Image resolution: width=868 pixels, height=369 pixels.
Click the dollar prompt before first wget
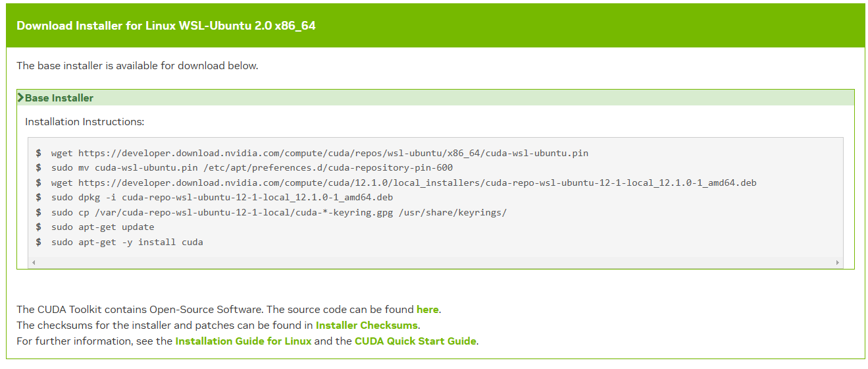39,153
